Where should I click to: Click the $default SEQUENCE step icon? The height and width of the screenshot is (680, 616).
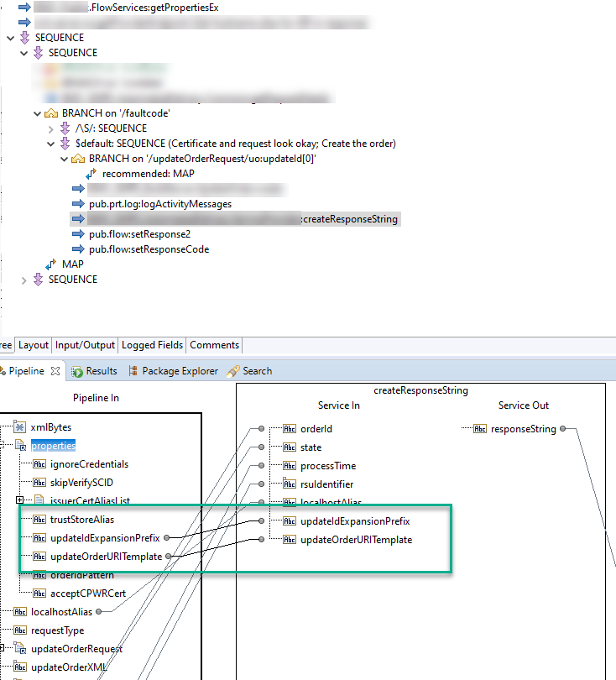(x=65, y=143)
